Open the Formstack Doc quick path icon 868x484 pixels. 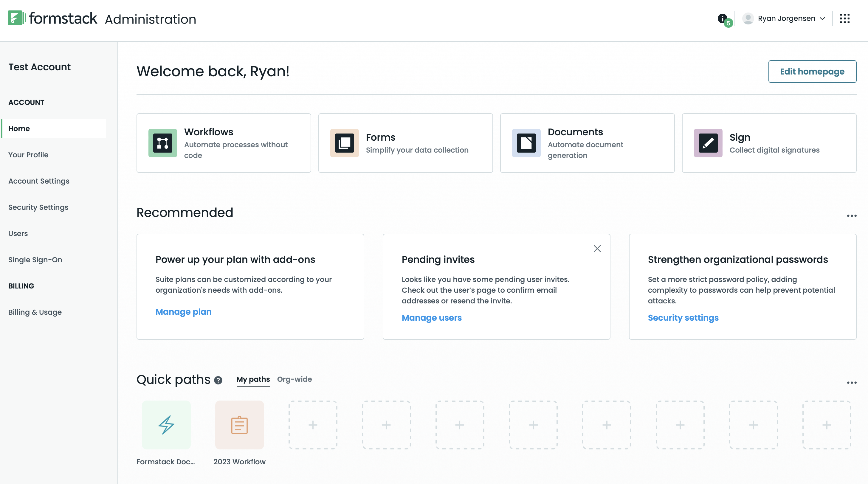click(166, 425)
